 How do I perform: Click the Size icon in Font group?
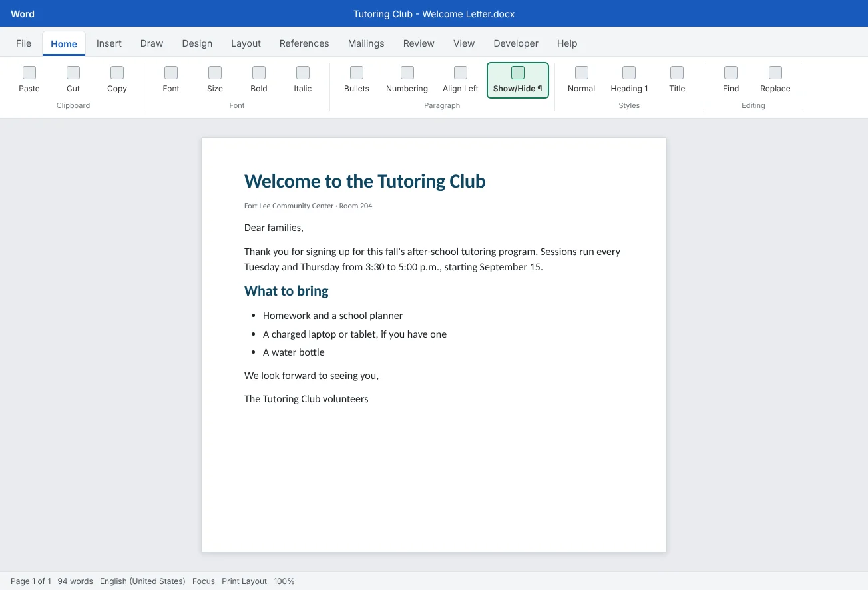point(215,73)
